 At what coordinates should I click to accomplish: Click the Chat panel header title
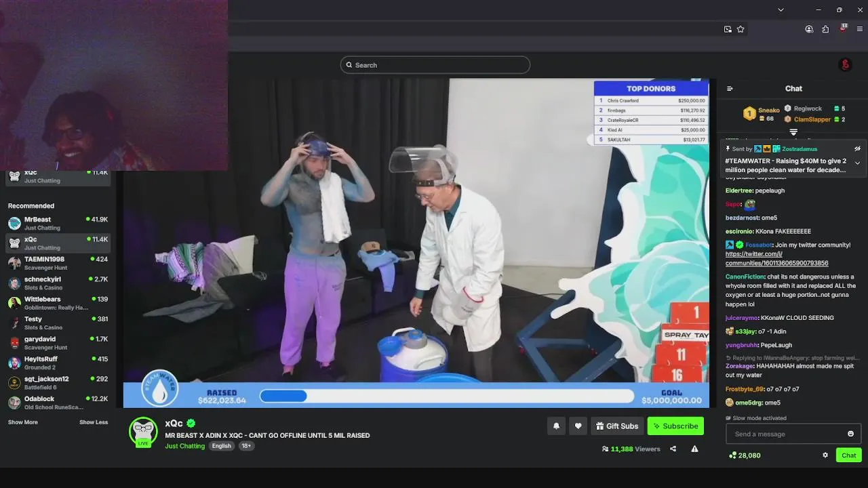(793, 89)
